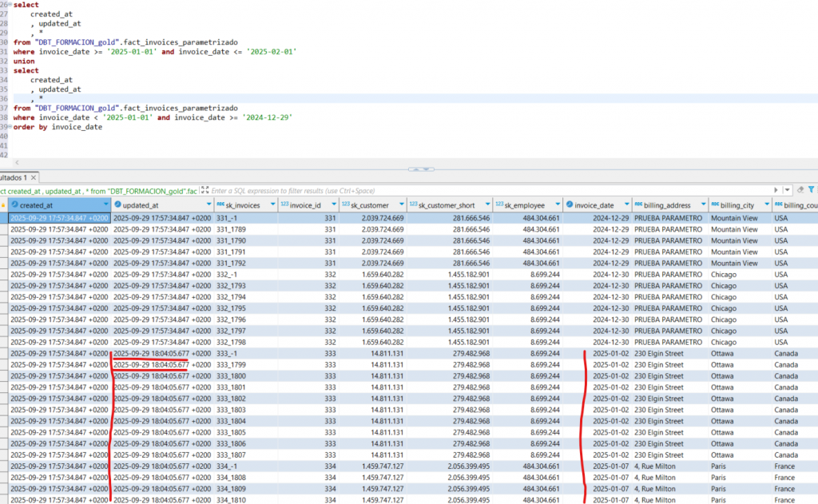Open the created_at column dropdown arrow
This screenshot has height=504, width=818.
(105, 205)
